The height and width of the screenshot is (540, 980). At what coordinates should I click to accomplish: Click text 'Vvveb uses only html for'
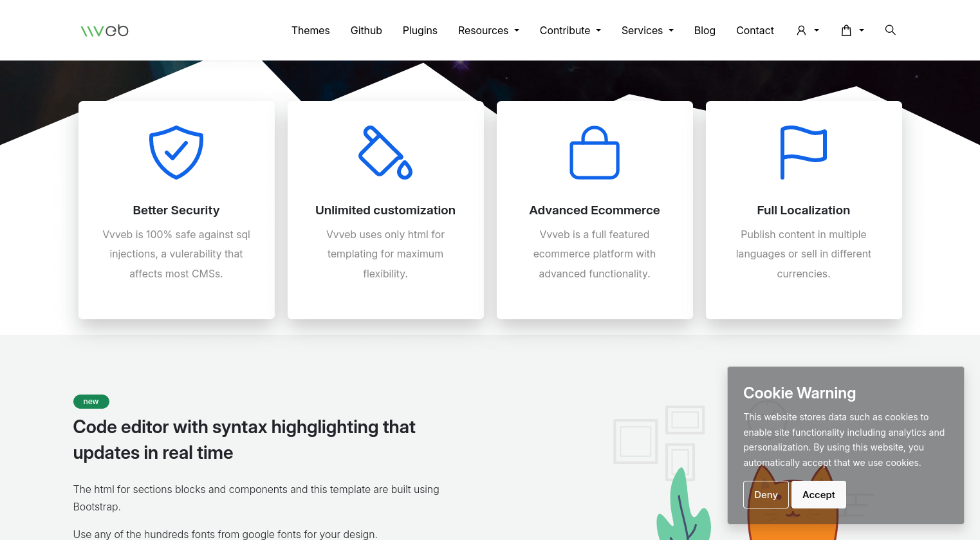(385, 234)
